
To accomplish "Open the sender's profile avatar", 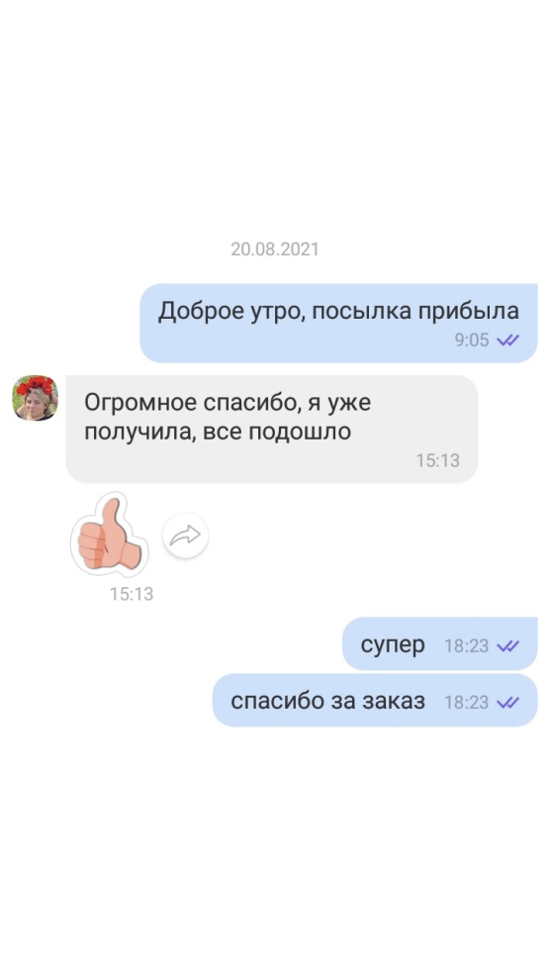I will 35,398.
